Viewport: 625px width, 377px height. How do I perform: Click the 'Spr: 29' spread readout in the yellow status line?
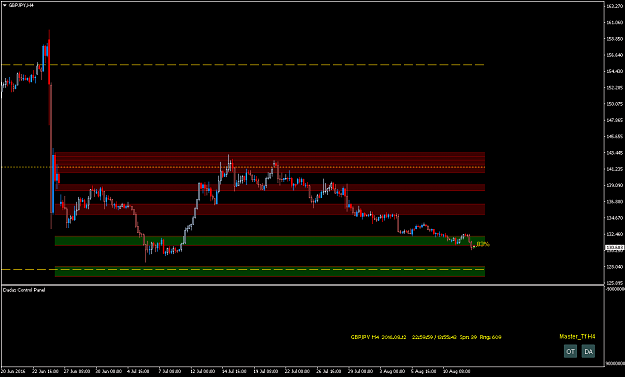point(468,337)
